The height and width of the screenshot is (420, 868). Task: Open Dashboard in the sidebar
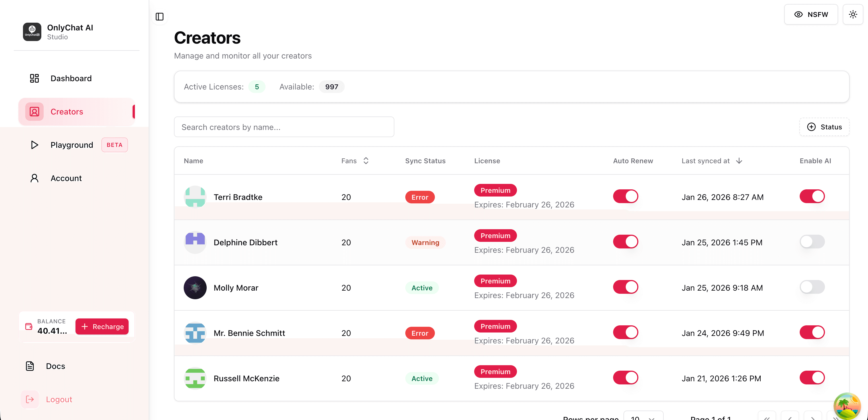click(77, 78)
